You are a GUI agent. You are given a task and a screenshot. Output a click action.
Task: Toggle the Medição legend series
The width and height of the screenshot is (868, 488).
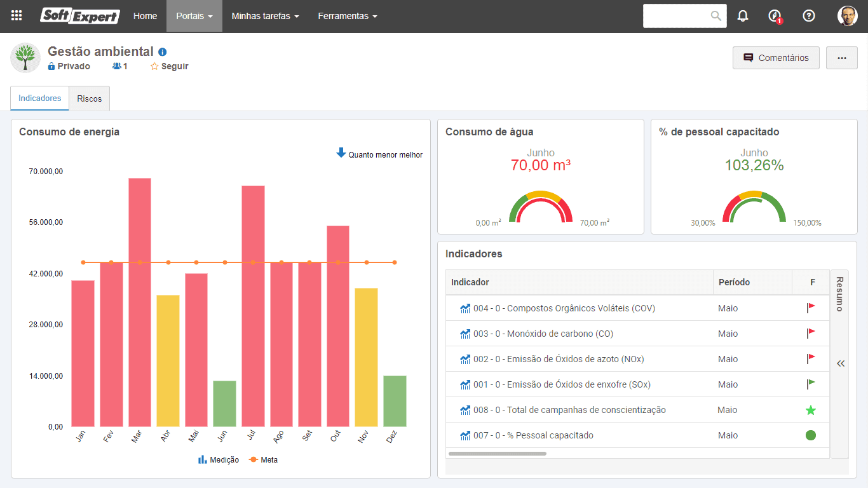(x=219, y=459)
